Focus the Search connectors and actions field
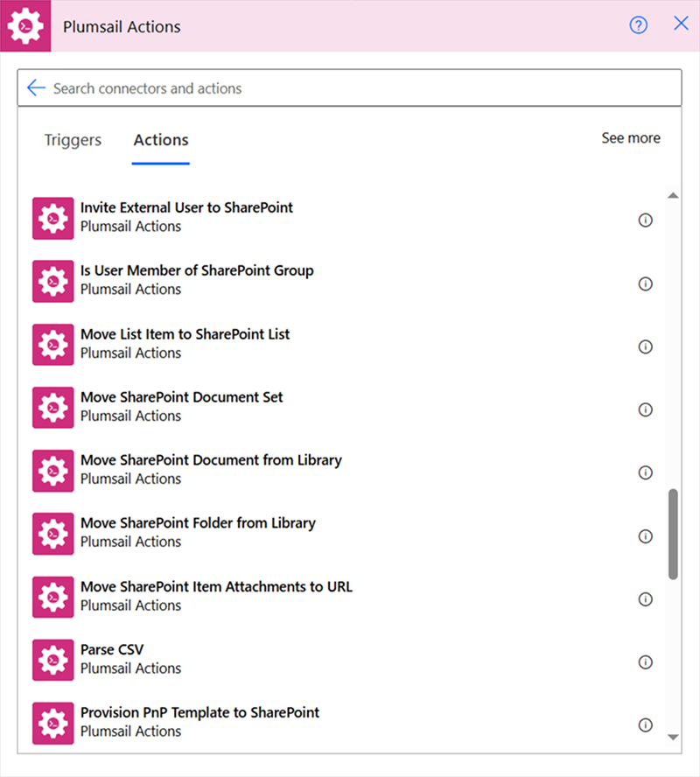700x777 pixels. 349,87
